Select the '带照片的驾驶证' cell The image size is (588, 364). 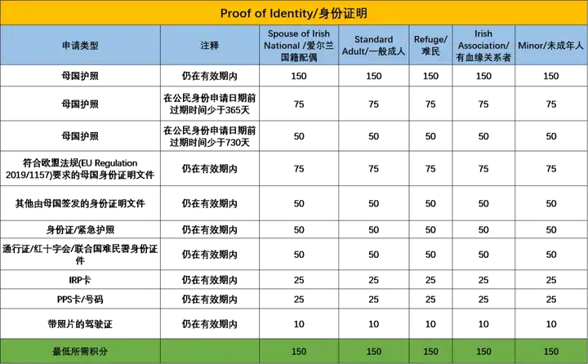coord(80,324)
